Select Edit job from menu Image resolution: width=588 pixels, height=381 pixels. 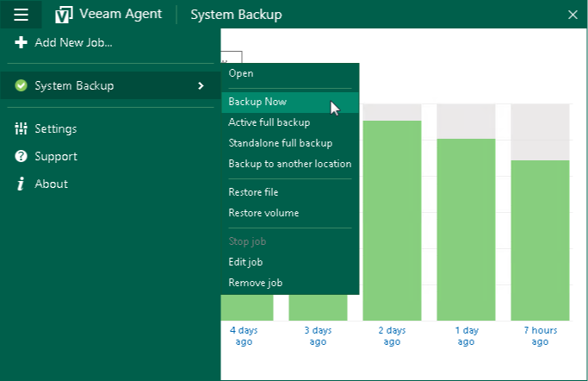pyautogui.click(x=245, y=262)
